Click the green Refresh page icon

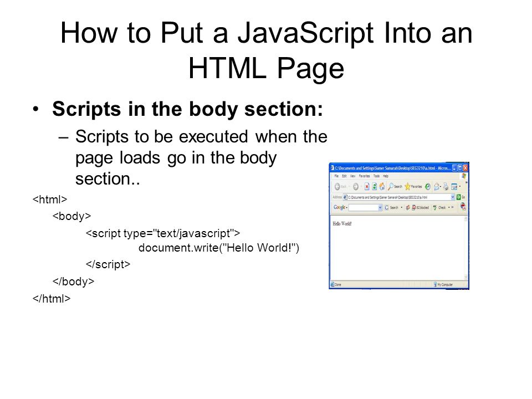(375, 186)
